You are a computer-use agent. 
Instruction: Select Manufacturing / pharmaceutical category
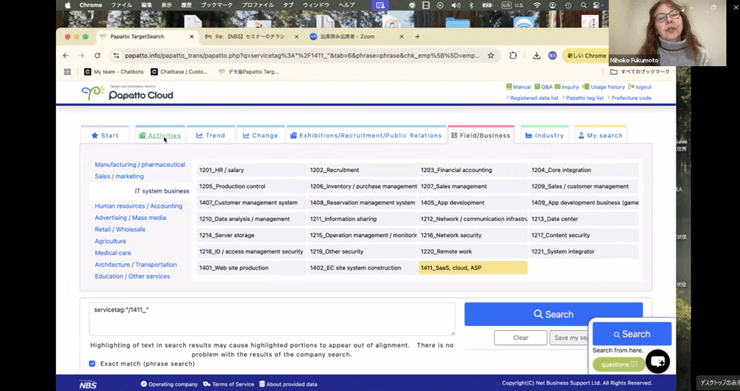coord(140,164)
